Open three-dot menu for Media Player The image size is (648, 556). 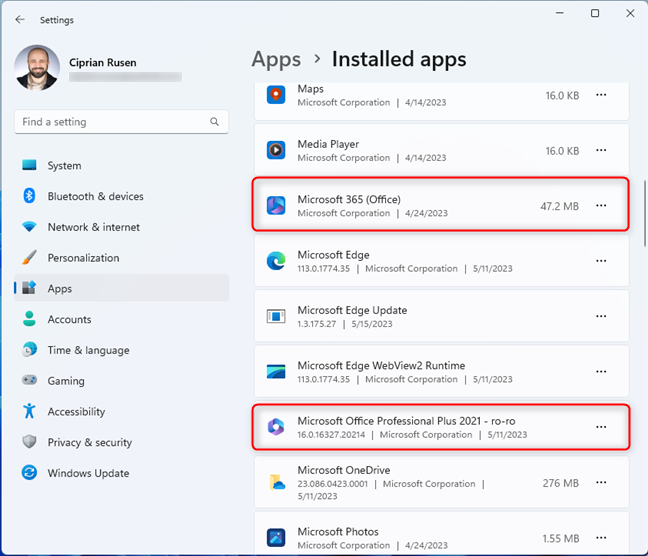[x=601, y=150]
